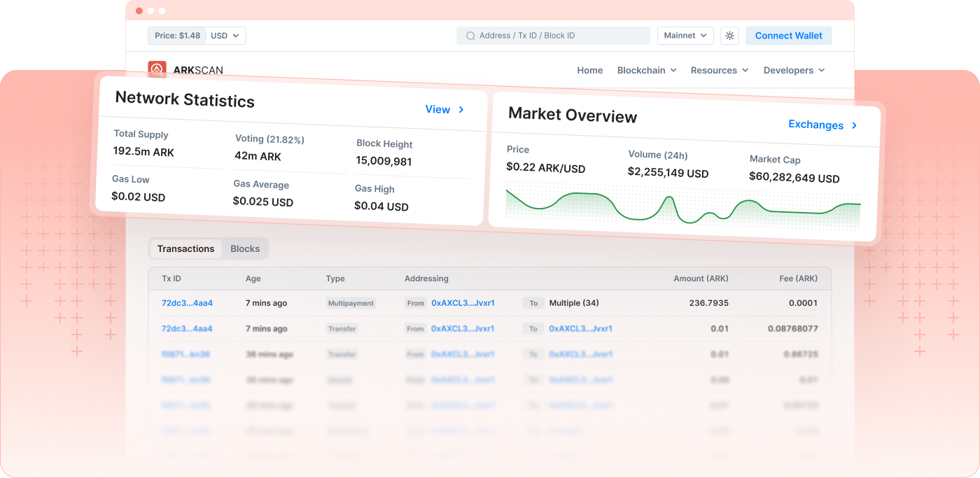Expand the Blockchain menu
Viewport: 980px width, 478px height.
pyautogui.click(x=646, y=70)
